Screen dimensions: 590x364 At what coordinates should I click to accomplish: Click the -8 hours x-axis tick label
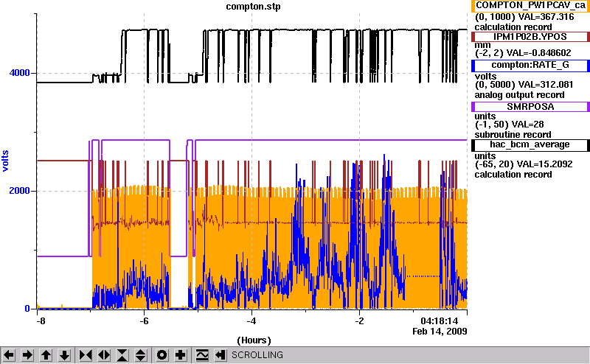point(41,321)
